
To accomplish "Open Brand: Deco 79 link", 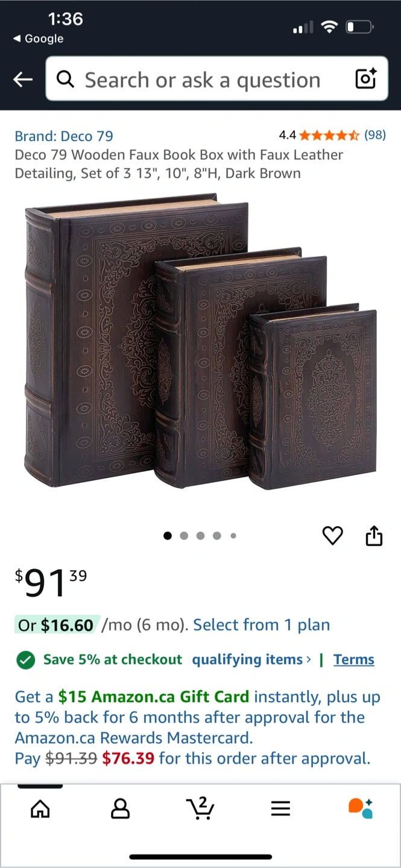I will click(x=64, y=136).
